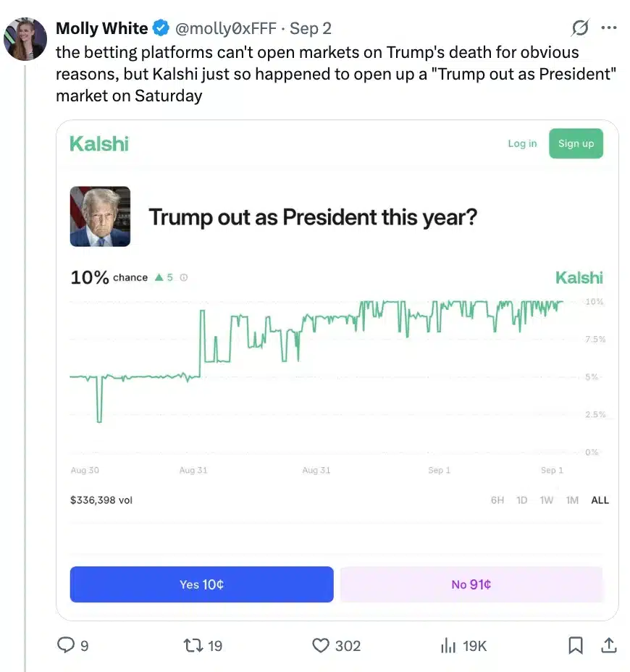Click the Sep 2 timestamp link
The image size is (630, 672).
point(310,28)
